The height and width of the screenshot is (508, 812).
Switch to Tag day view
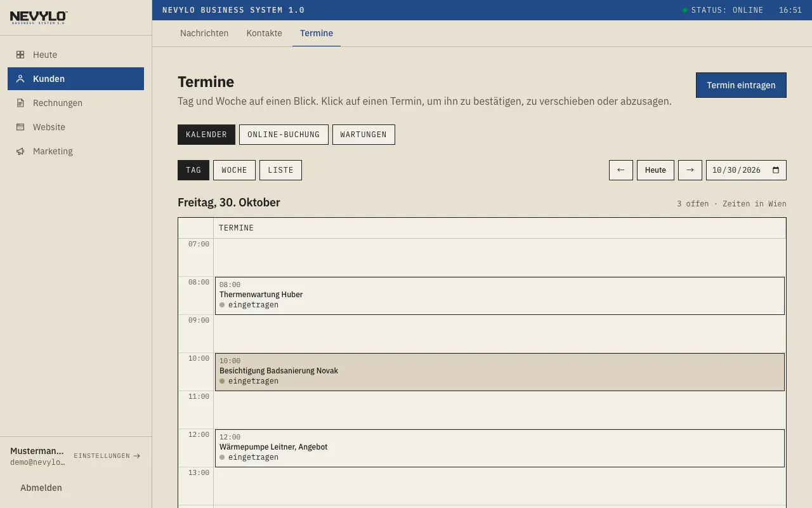tap(193, 170)
